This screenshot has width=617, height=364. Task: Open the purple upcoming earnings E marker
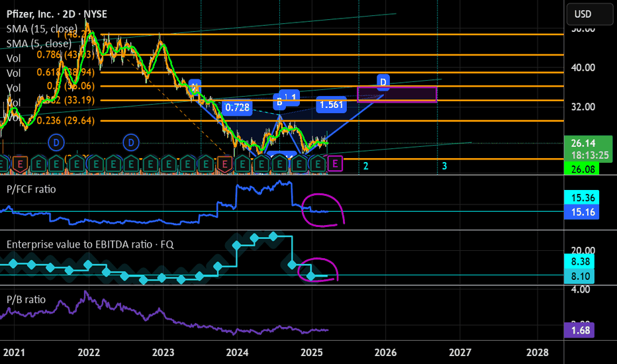[x=335, y=163]
